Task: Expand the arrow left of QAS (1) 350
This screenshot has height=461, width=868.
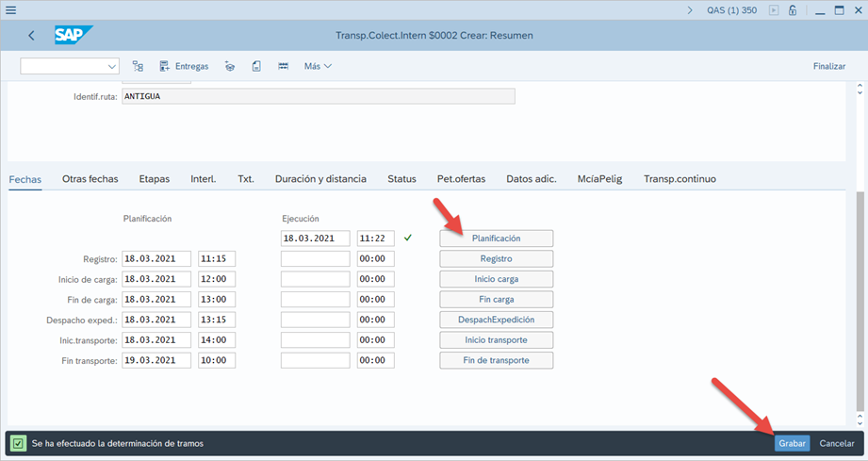Action: tap(691, 10)
